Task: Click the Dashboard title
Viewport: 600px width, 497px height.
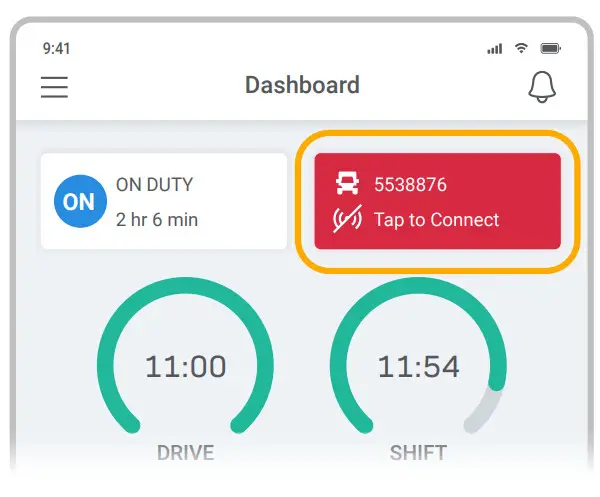Action: (302, 86)
